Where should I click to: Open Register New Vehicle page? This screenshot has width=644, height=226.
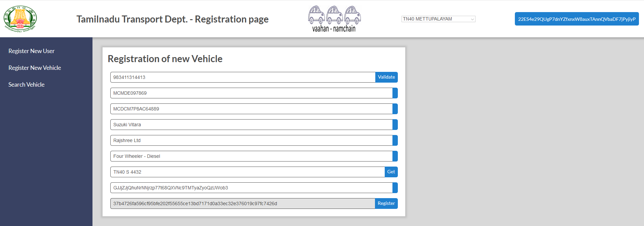(35, 68)
